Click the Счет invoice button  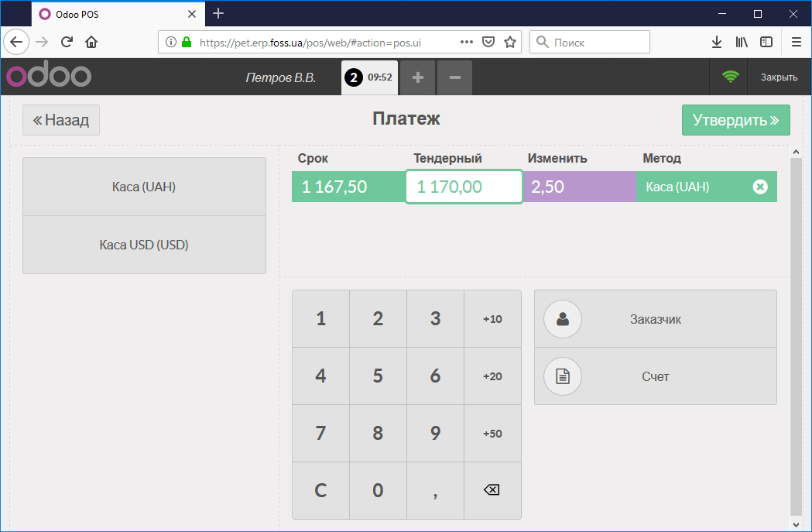[x=656, y=376]
